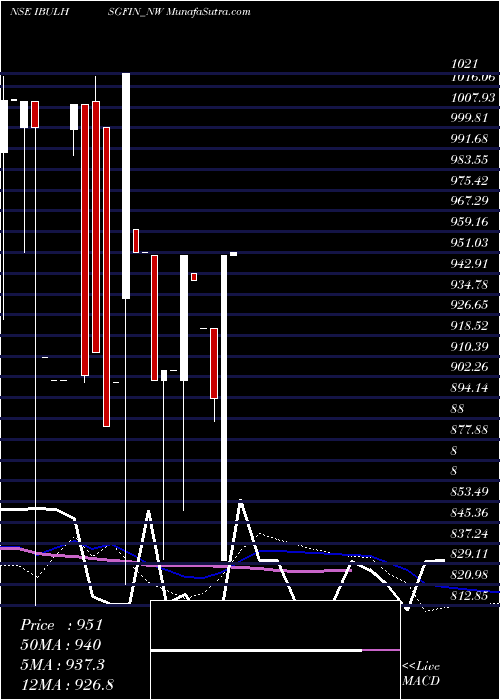The image size is (500, 700).
Task: Click the 934.78 price level
Action: 469,284
